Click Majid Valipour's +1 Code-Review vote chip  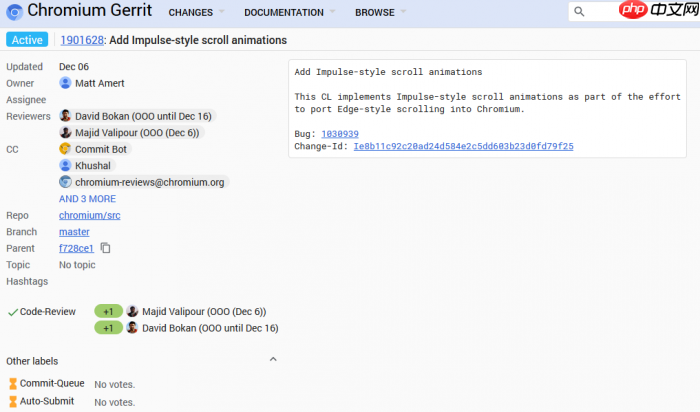pos(108,311)
